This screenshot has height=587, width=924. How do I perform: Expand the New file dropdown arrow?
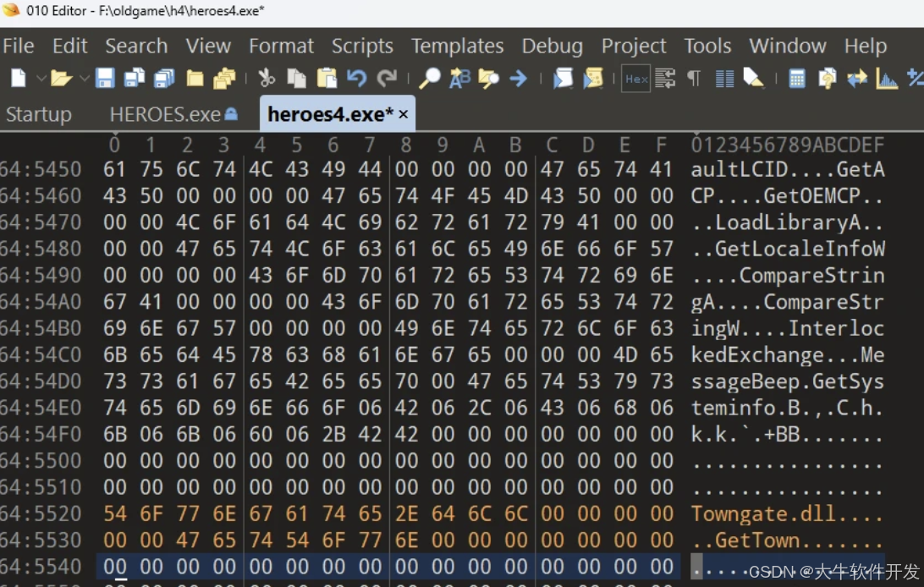[x=41, y=79]
